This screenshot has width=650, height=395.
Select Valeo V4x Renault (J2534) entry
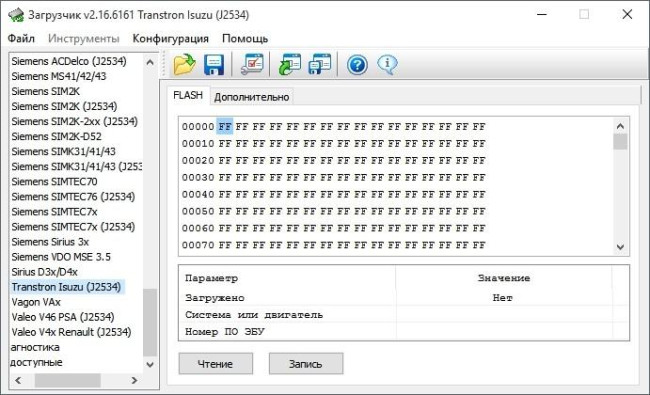click(71, 332)
